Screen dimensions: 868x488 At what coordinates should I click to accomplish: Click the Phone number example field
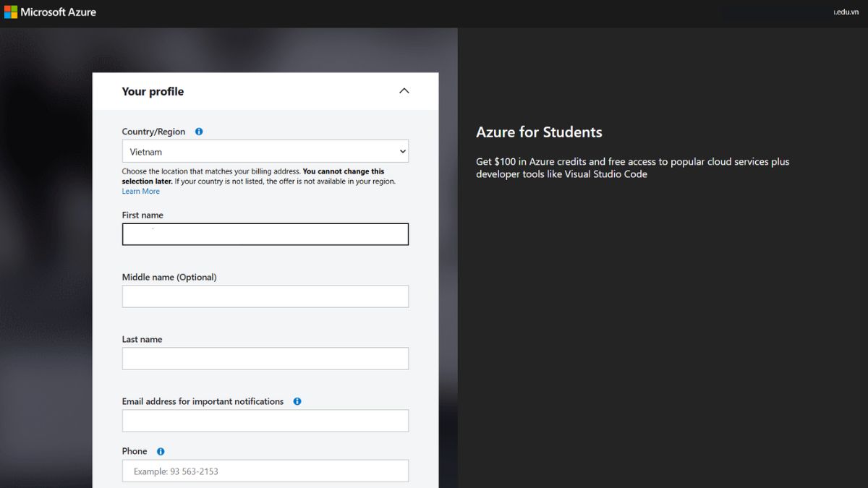(x=265, y=470)
